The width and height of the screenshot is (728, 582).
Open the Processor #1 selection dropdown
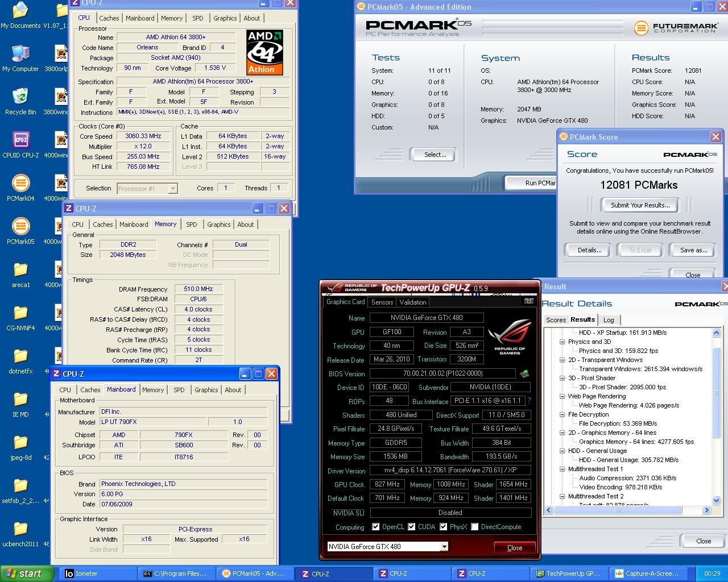pyautogui.click(x=173, y=189)
